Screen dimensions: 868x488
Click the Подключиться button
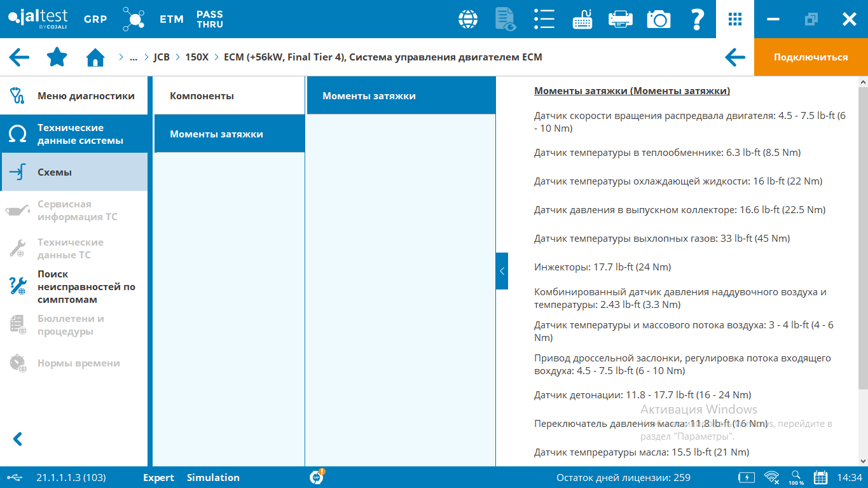811,57
